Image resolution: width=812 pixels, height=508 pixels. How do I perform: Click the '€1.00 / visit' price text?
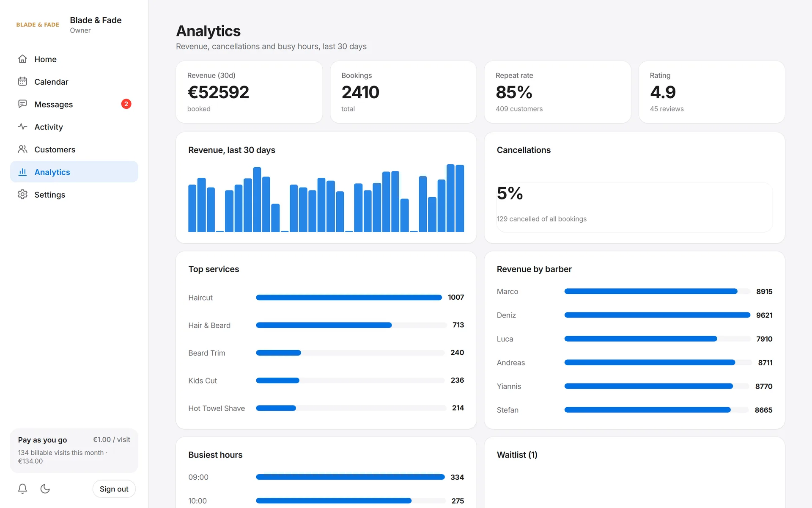click(112, 439)
